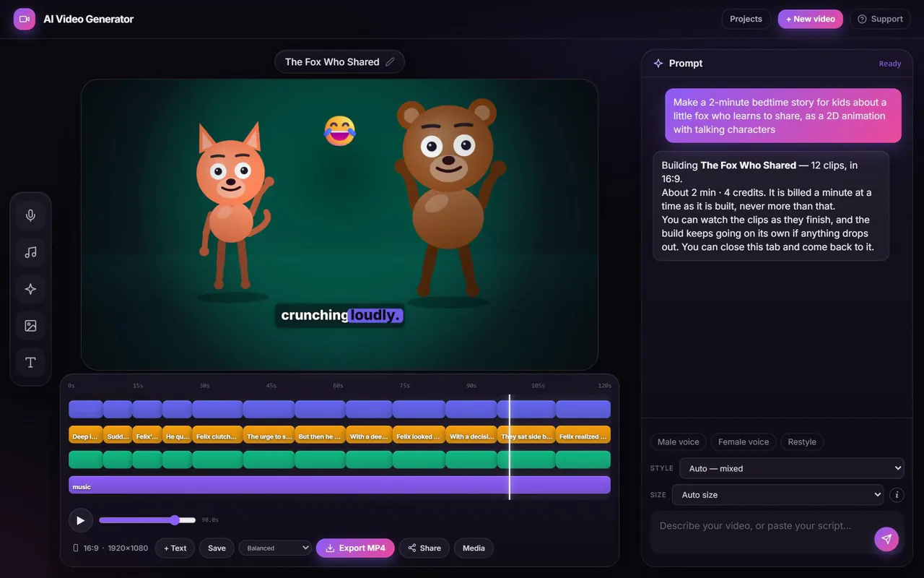Play the video preview

[81, 520]
